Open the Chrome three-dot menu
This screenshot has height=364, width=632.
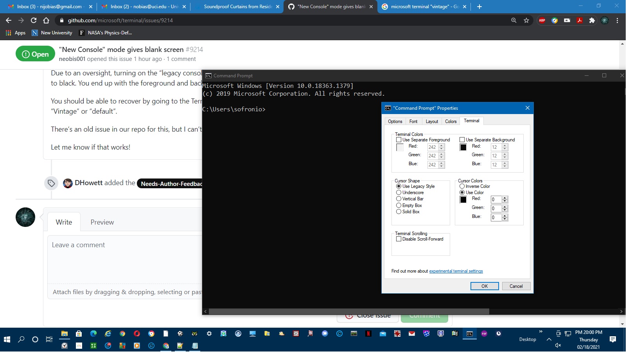click(x=617, y=20)
